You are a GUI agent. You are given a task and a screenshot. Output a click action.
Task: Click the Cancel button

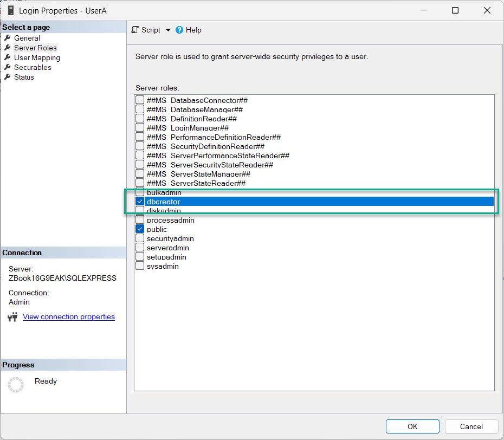coord(471,426)
